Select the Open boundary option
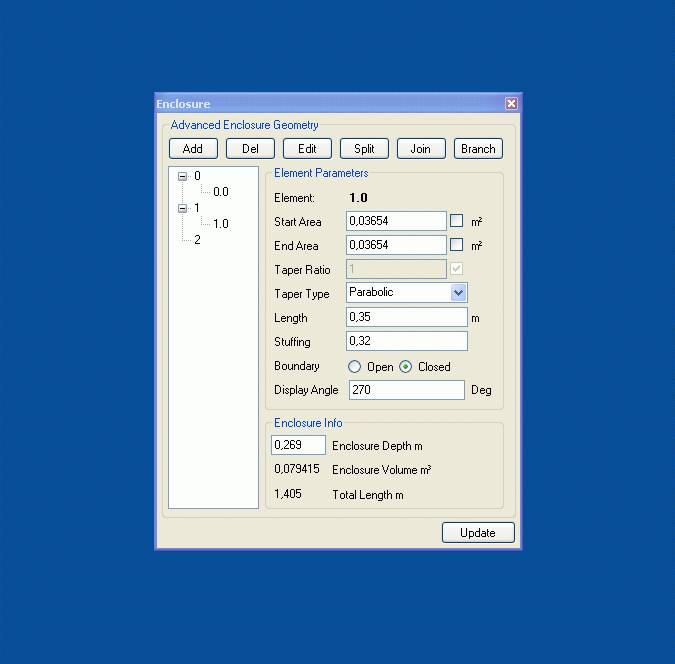Viewport: 675px width, 664px height. pyautogui.click(x=354, y=367)
